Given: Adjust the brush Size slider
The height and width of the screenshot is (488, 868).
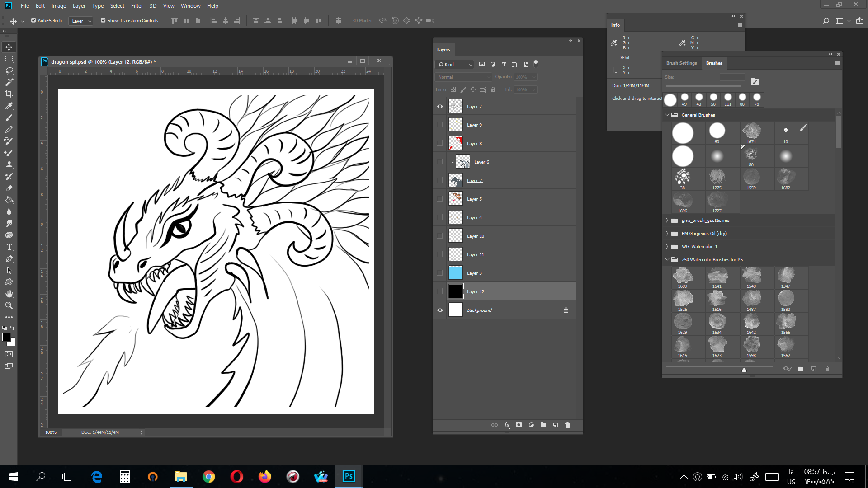Looking at the screenshot, I should pos(704,86).
